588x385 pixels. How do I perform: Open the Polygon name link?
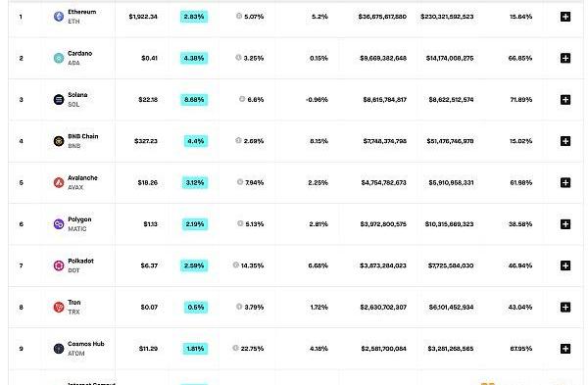[79, 219]
